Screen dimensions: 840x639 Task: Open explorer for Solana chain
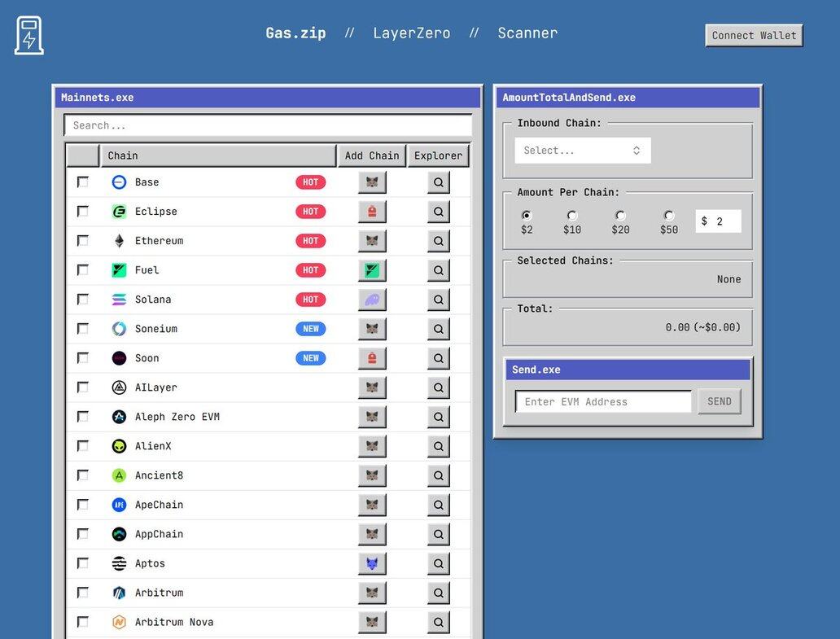pos(438,300)
